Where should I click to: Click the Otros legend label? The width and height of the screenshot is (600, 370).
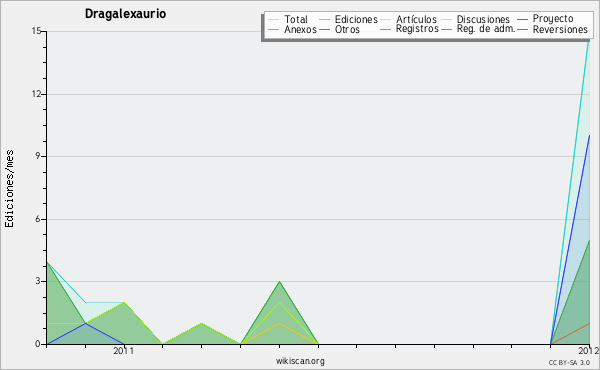(347, 29)
